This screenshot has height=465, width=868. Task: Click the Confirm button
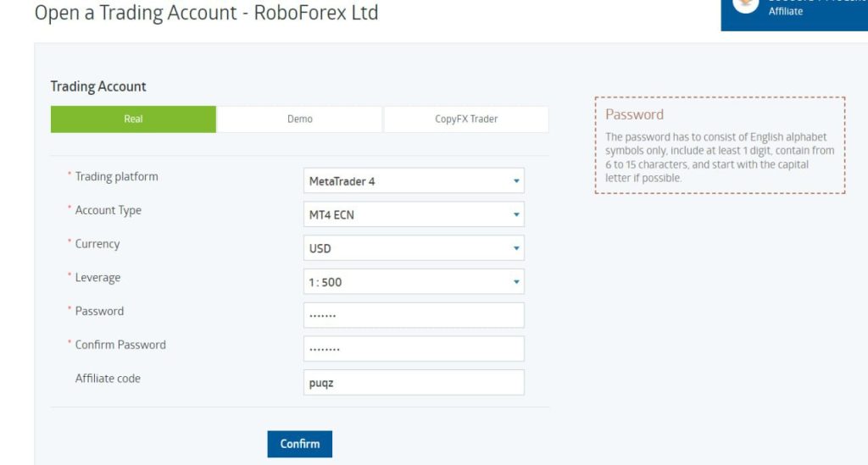(299, 444)
